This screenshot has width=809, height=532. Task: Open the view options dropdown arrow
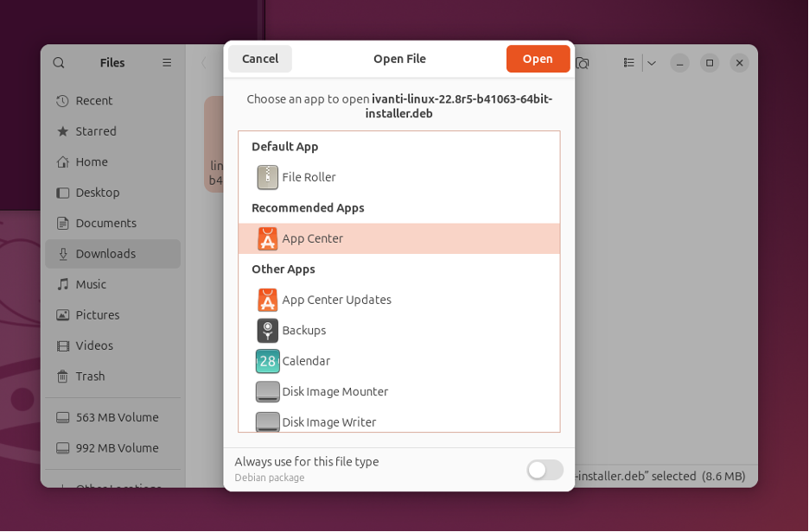pos(652,63)
